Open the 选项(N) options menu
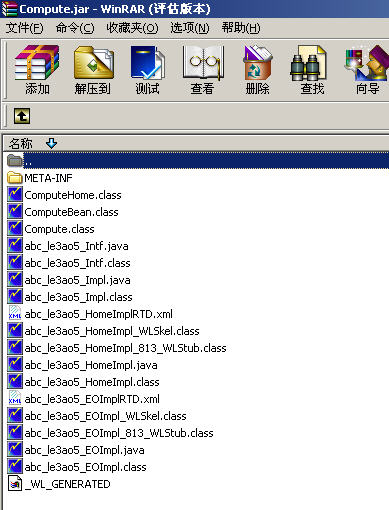 tap(190, 28)
